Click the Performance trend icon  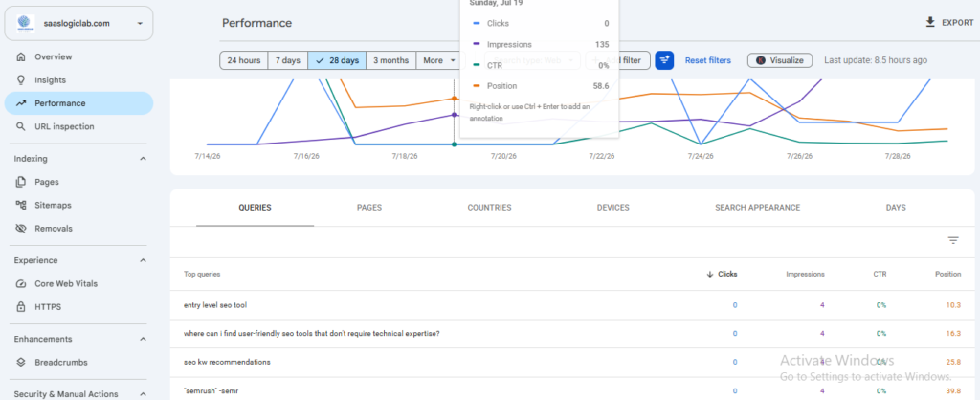21,103
